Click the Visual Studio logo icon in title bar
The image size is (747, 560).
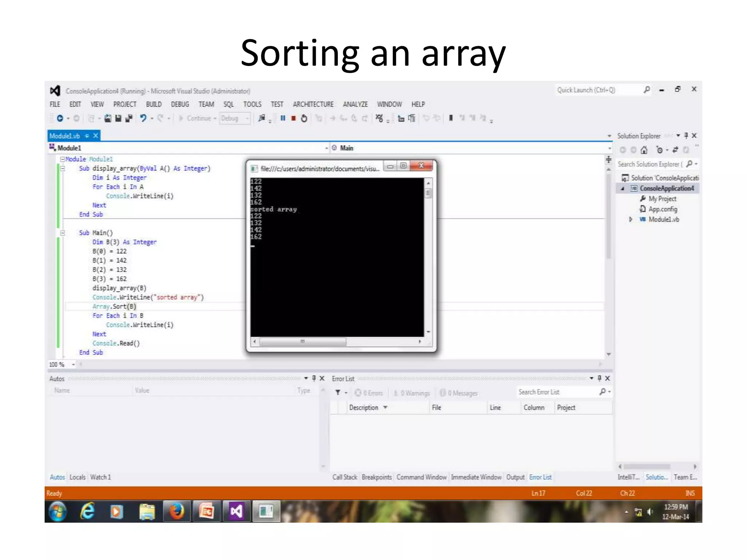point(55,91)
